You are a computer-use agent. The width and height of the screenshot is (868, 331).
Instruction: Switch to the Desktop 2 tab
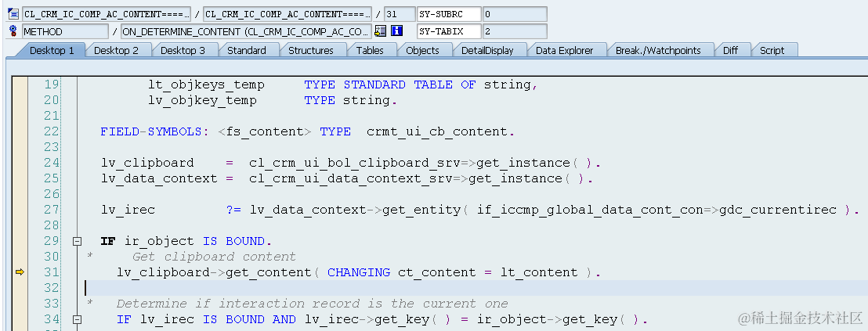pos(116,50)
